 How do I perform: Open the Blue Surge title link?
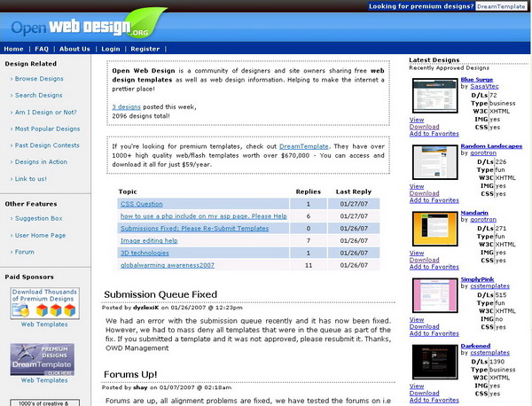(477, 80)
